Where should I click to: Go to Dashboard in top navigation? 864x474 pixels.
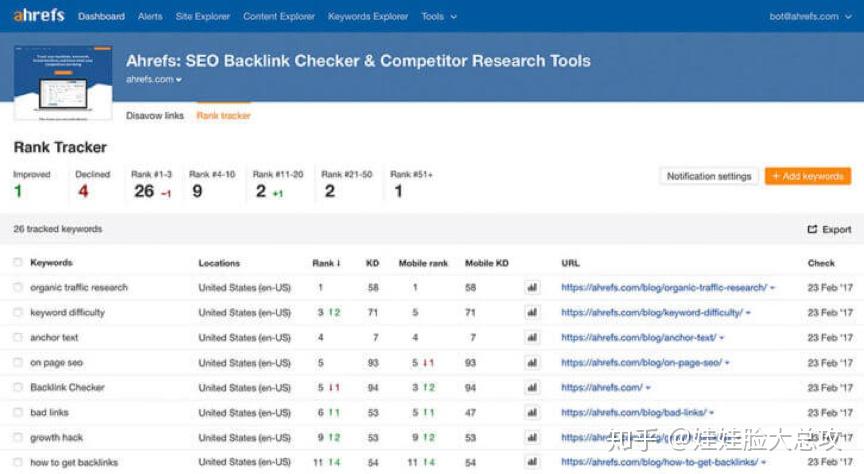[x=101, y=17]
